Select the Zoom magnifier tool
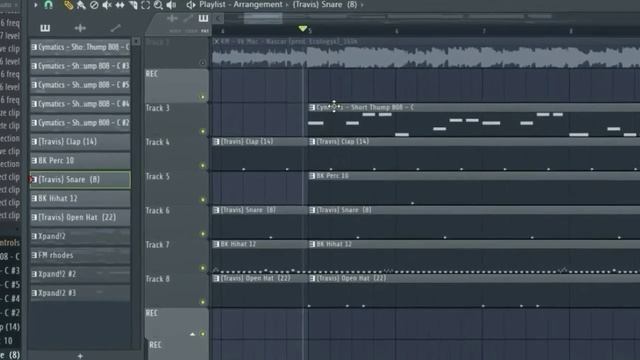This screenshot has width=640, height=360. tap(158, 5)
